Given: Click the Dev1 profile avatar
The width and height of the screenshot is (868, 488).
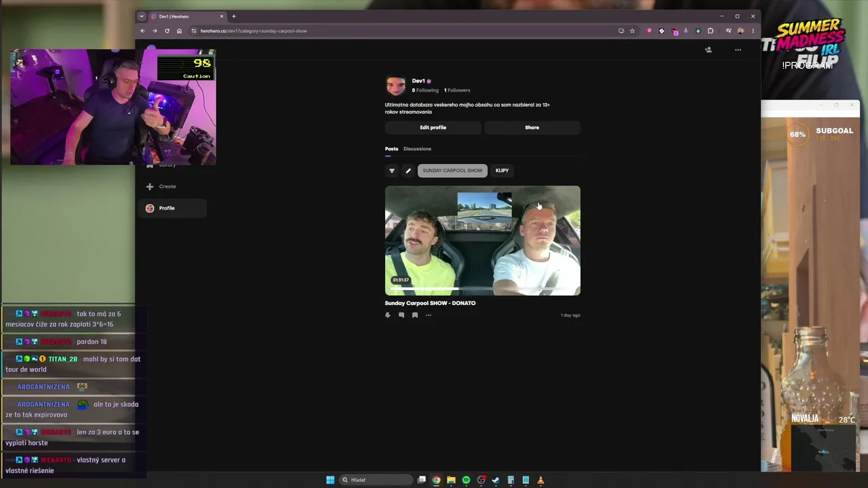Looking at the screenshot, I should [x=395, y=85].
